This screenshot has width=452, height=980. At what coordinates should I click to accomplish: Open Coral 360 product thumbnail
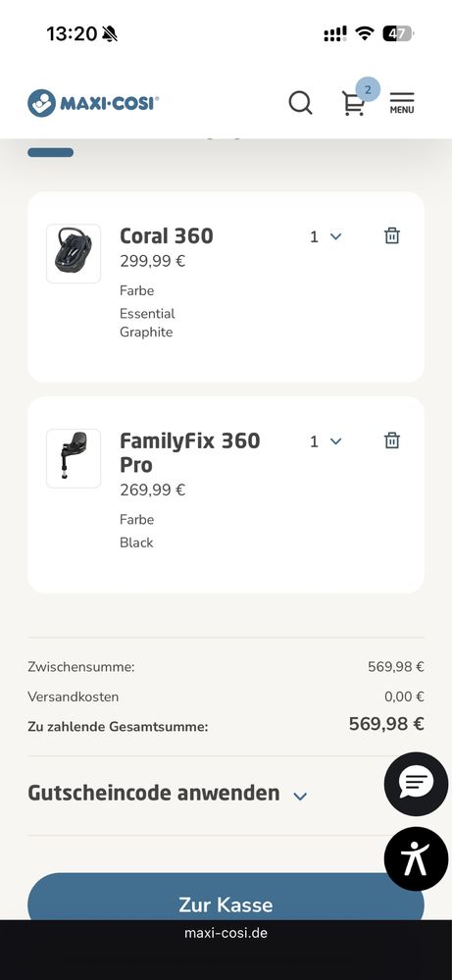pyautogui.click(x=74, y=254)
